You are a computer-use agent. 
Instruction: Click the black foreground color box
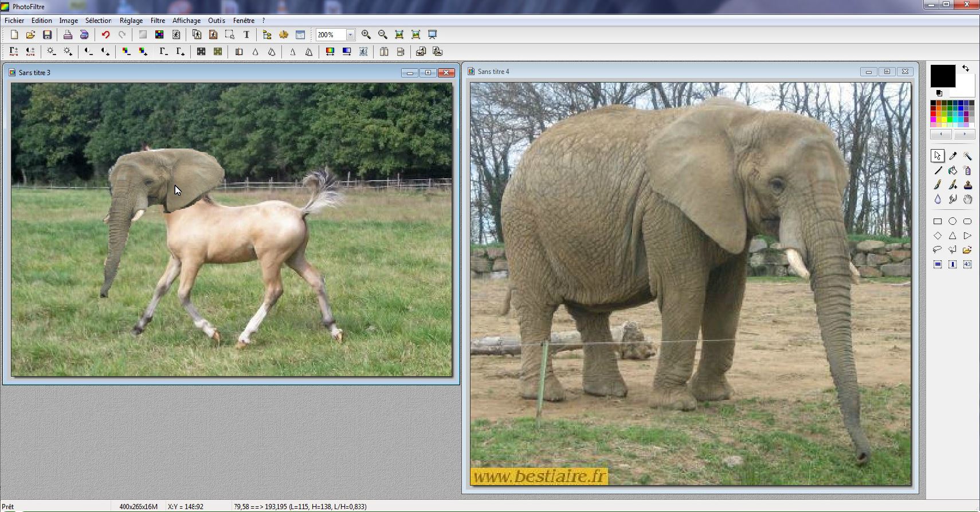[x=942, y=76]
